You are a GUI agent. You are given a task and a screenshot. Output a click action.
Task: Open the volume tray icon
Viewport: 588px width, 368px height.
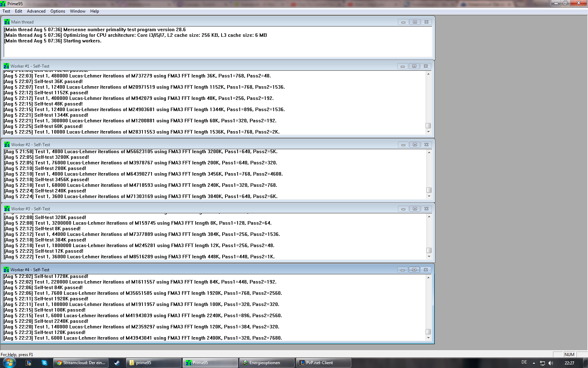pyautogui.click(x=551, y=363)
